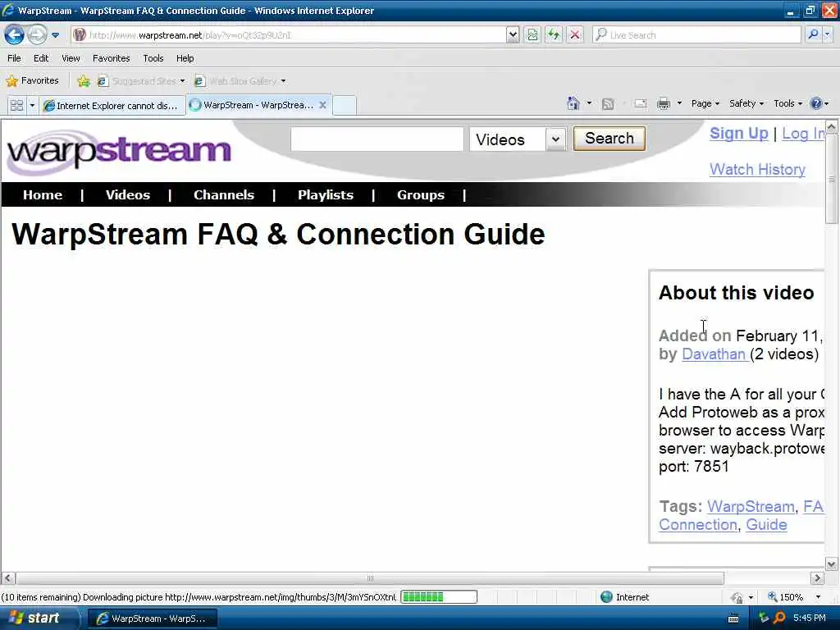Click the Search button

tap(609, 138)
